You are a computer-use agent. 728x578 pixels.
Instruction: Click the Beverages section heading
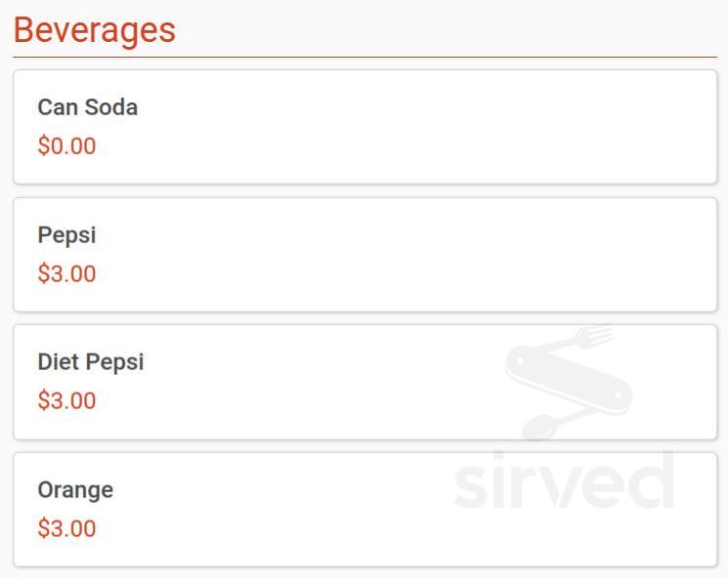[94, 30]
